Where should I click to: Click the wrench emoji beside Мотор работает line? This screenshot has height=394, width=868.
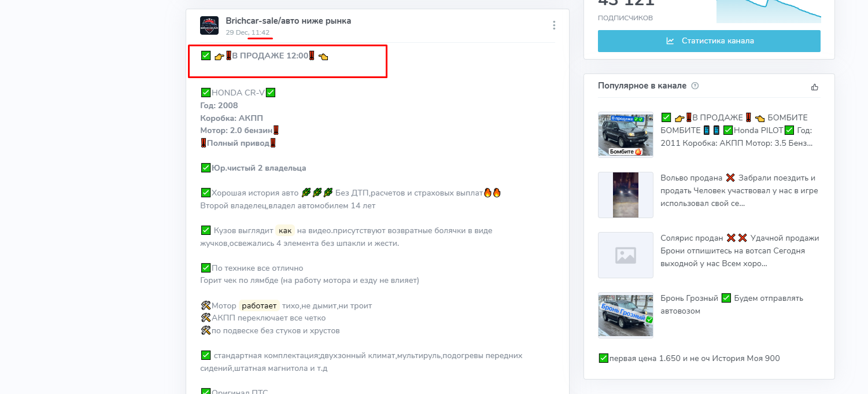pyautogui.click(x=205, y=305)
